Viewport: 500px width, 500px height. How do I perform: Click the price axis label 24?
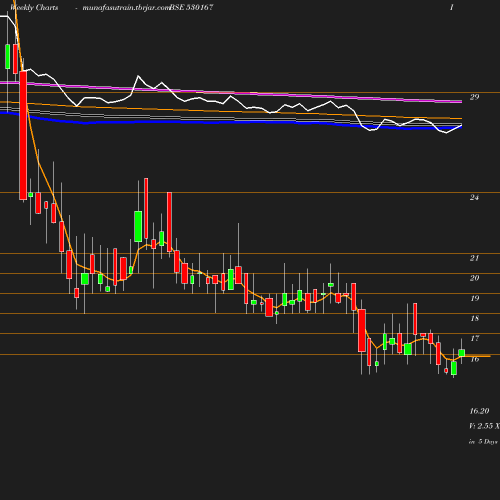click(474, 197)
